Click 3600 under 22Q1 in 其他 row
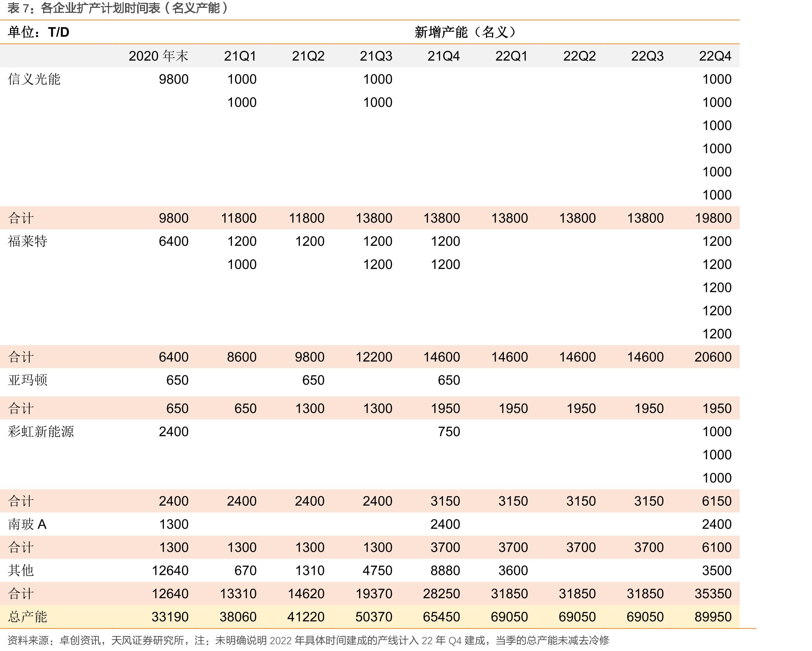 tap(513, 571)
